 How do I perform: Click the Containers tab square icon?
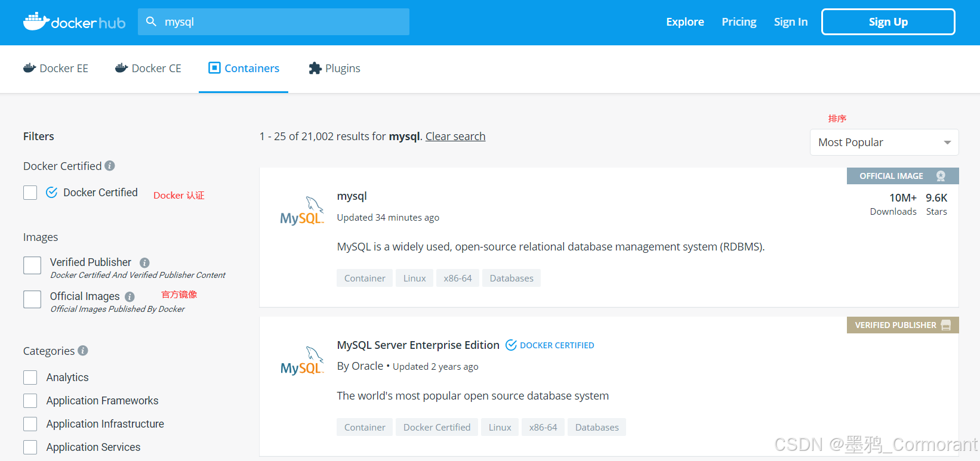pyautogui.click(x=214, y=68)
